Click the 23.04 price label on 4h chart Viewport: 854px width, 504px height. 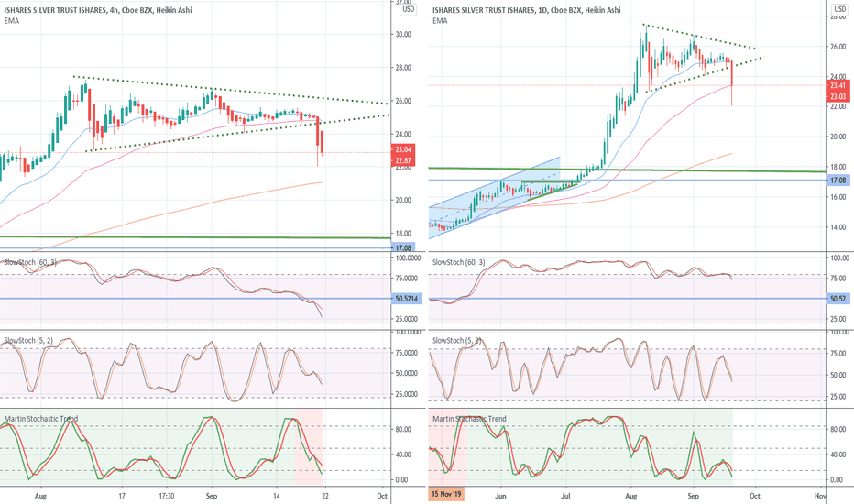click(403, 149)
